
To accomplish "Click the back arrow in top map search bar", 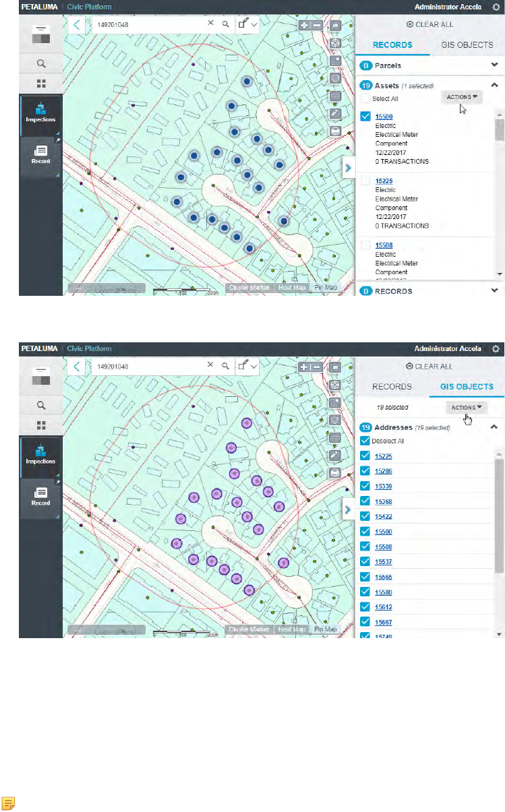I will tap(77, 24).
